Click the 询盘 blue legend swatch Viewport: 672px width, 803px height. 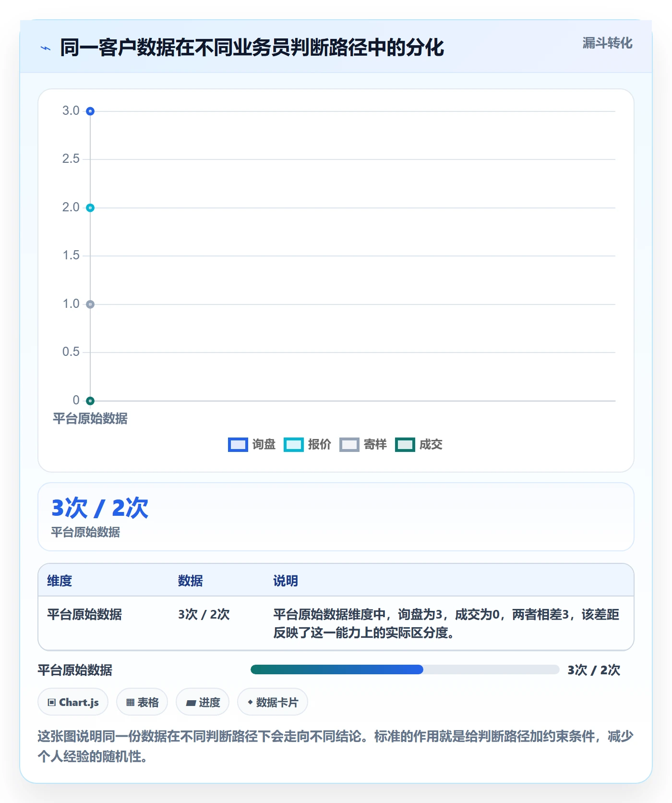[238, 445]
